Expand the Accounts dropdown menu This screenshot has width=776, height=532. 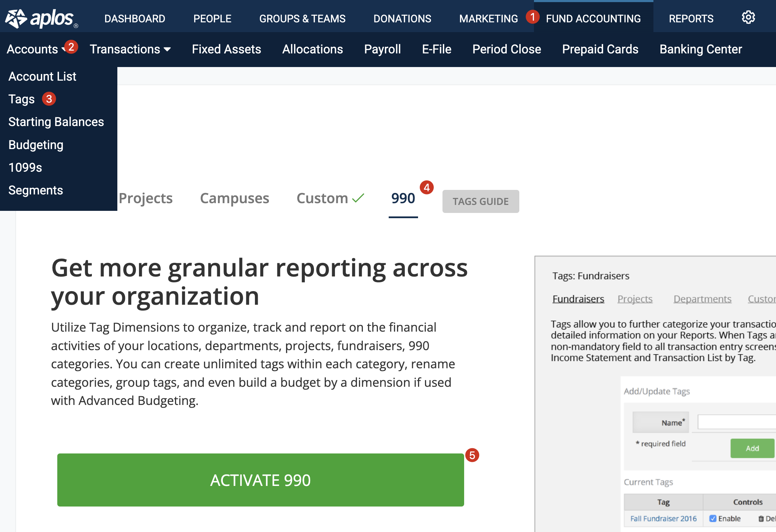point(36,49)
